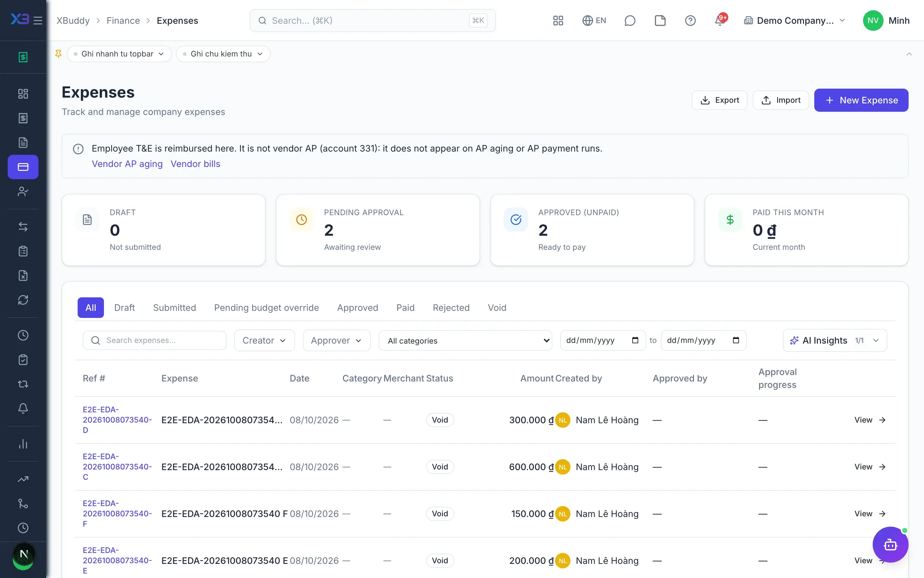Open the sticky note icon in the top bar
The image size is (924, 578).
click(660, 20)
